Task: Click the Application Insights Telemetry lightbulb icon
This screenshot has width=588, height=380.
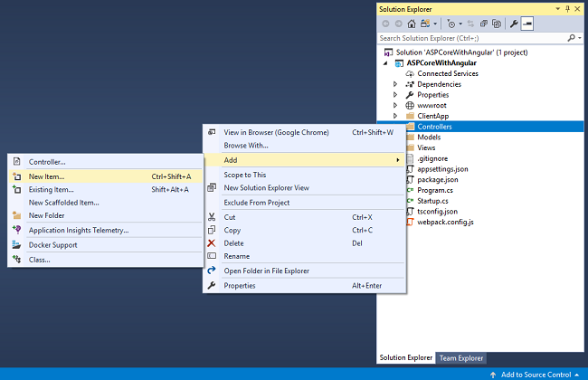Action: click(x=17, y=230)
